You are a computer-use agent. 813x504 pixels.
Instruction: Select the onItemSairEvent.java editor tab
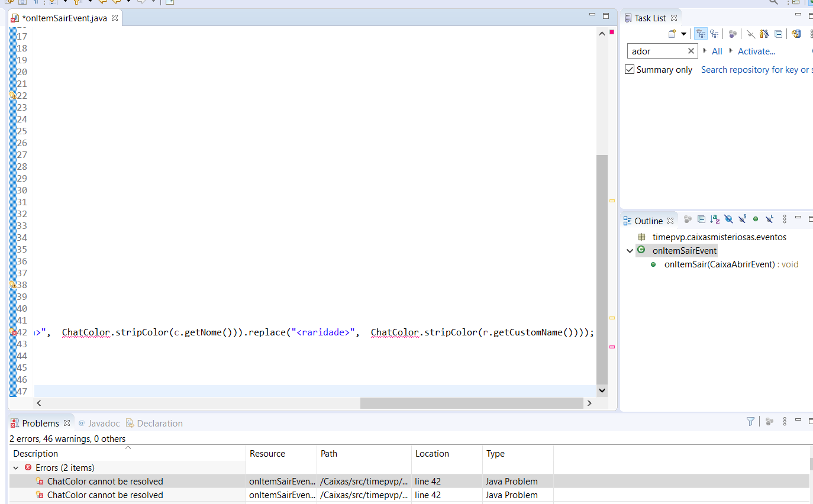64,18
